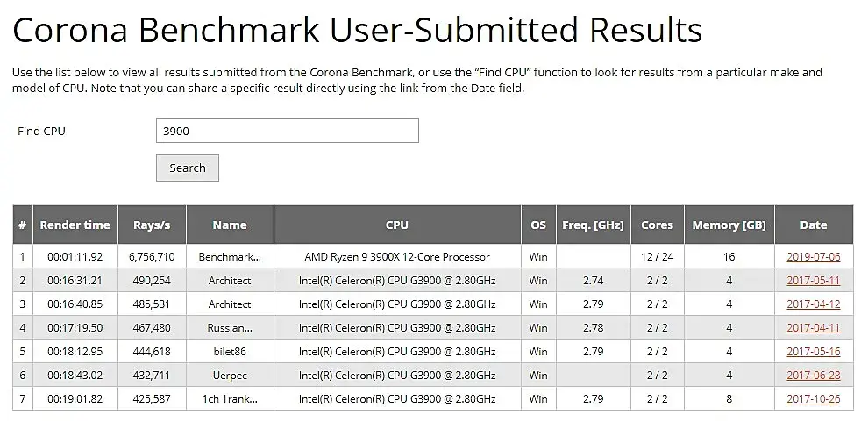
Task: Open the 2017-06-28 result link
Action: point(813,376)
